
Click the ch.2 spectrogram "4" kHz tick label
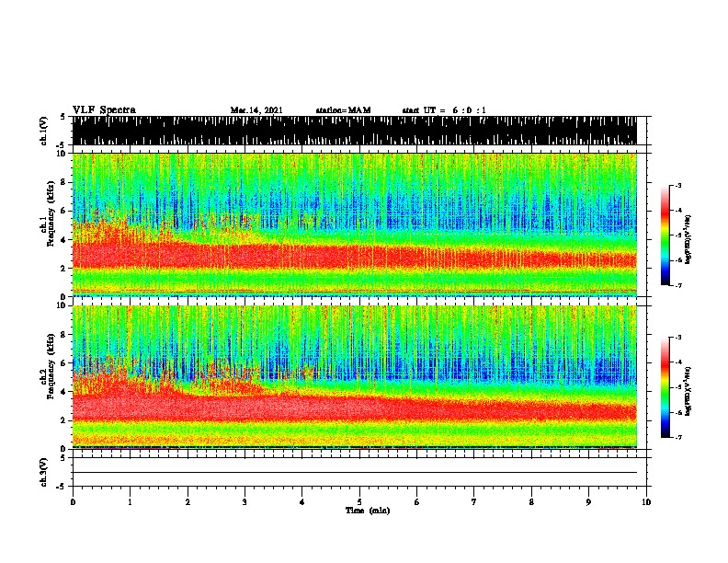[64, 392]
